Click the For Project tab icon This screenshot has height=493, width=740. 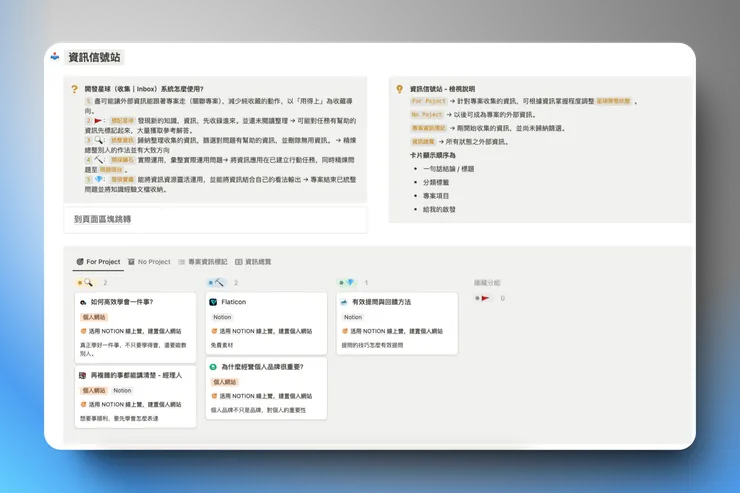point(80,261)
